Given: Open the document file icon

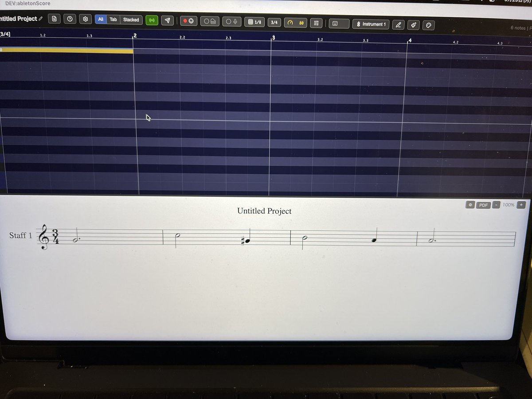Looking at the screenshot, I should point(54,19).
